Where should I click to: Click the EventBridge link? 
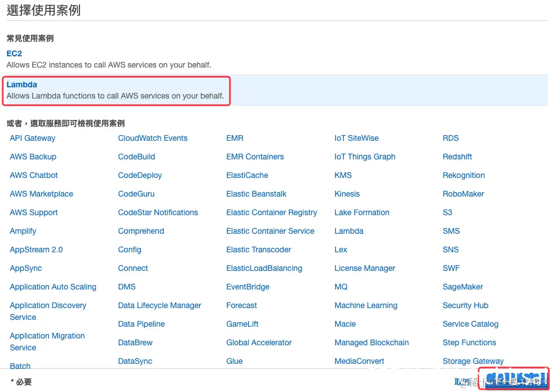pos(248,287)
